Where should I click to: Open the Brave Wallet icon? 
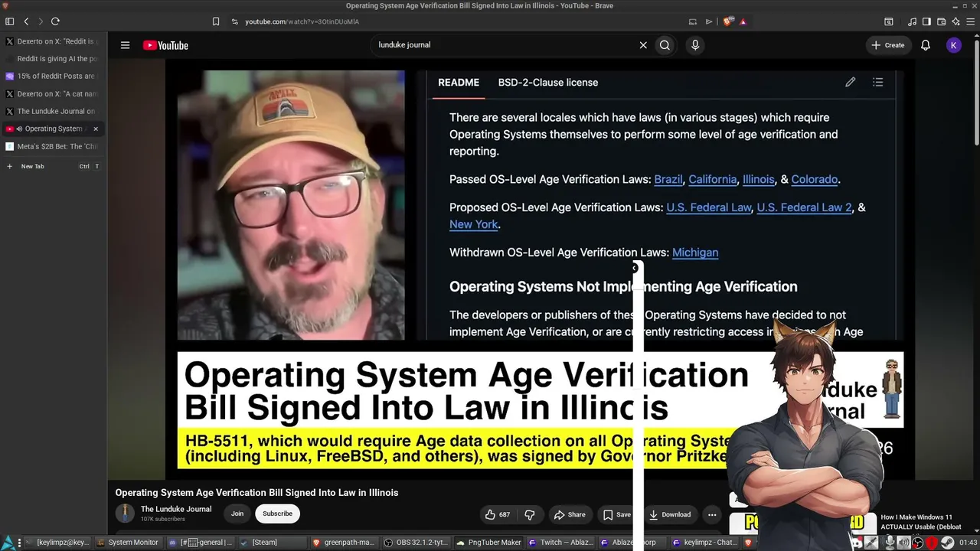pyautogui.click(x=941, y=21)
